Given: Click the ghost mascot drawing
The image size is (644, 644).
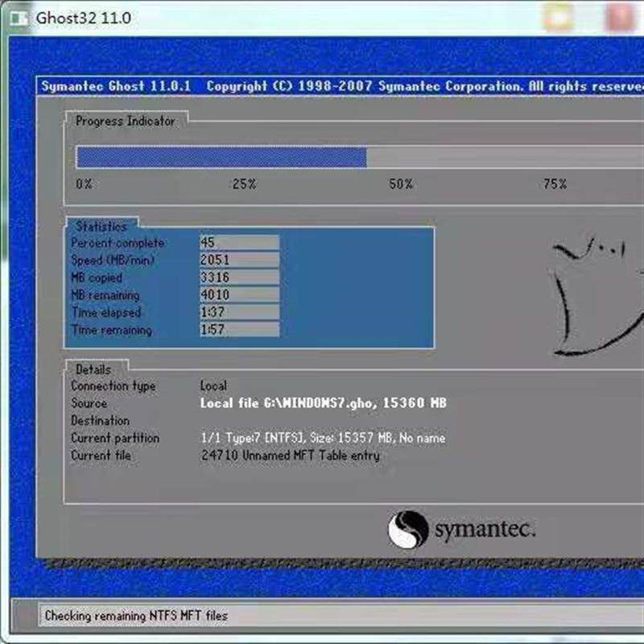Looking at the screenshot, I should point(596,296).
